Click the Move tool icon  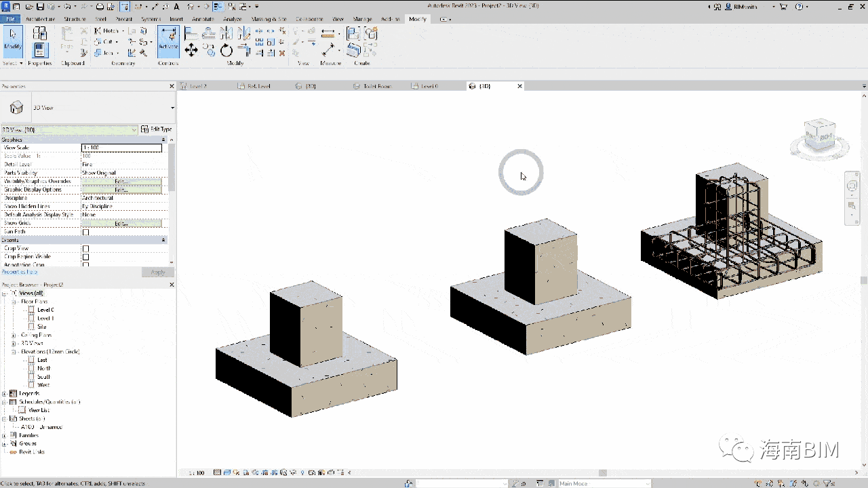(x=191, y=50)
